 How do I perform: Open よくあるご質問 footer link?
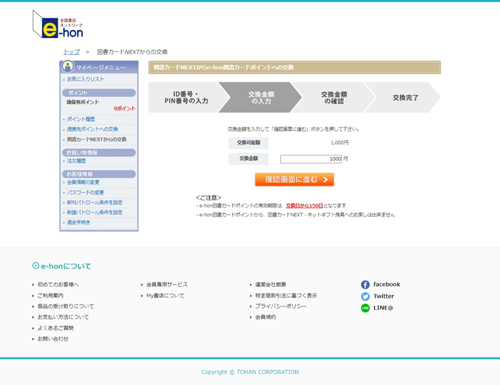coord(55,328)
